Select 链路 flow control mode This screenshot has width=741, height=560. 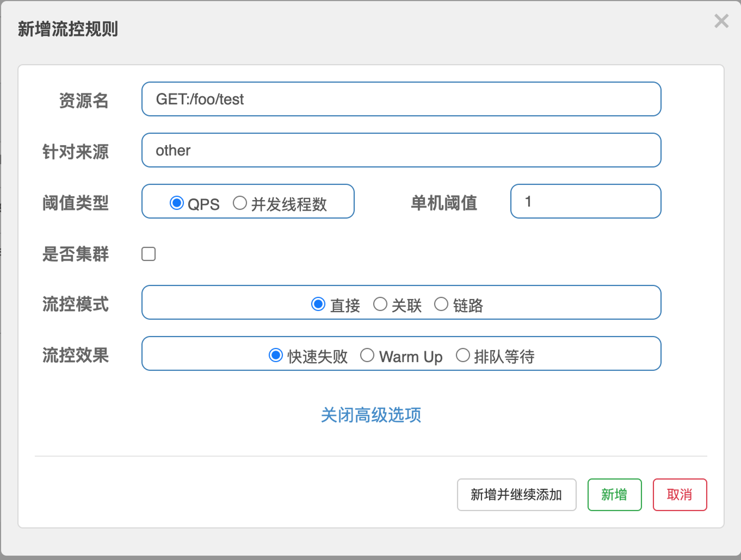[x=441, y=304]
